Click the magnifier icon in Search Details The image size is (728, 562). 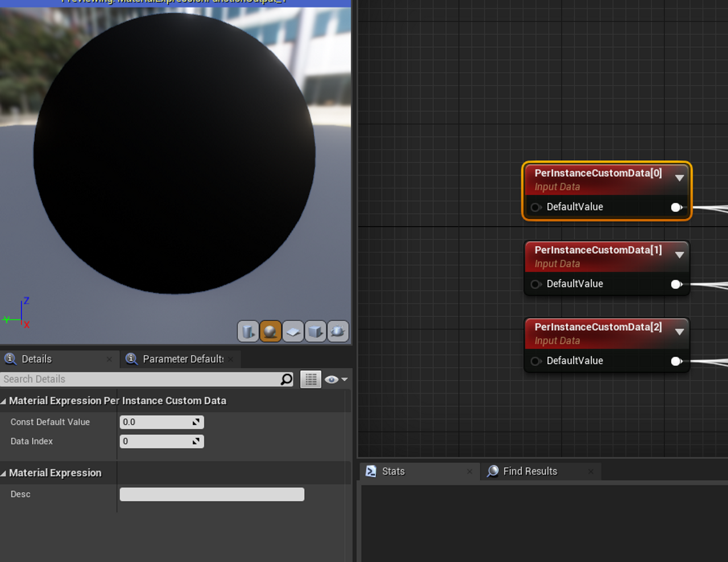tap(287, 379)
